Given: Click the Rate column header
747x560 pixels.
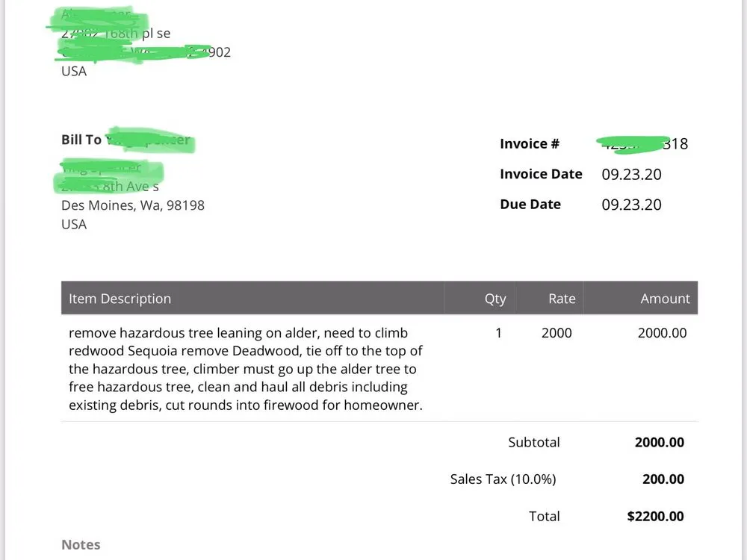Looking at the screenshot, I should tap(562, 299).
